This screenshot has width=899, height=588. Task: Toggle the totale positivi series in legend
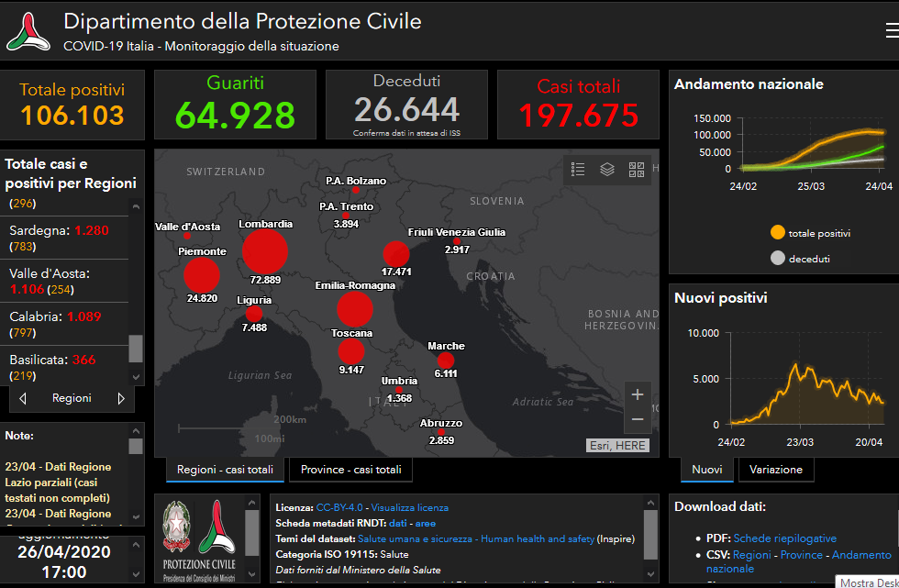click(x=810, y=233)
